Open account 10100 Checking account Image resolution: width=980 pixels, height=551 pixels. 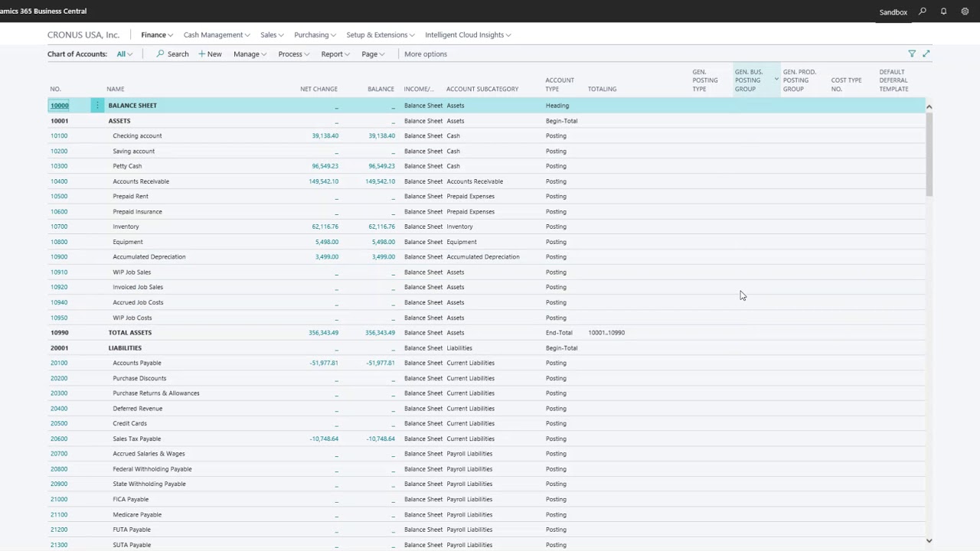click(59, 136)
